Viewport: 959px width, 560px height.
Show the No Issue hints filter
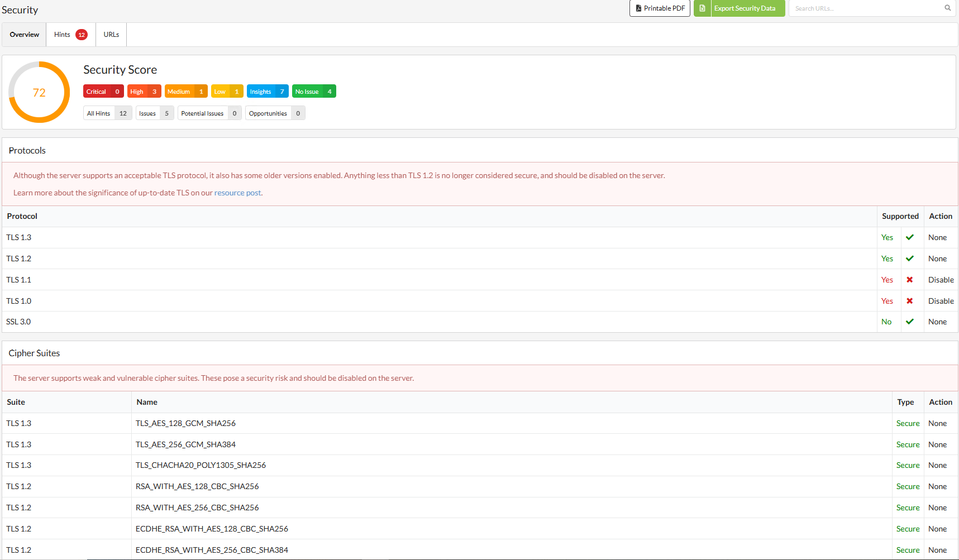[x=314, y=92]
